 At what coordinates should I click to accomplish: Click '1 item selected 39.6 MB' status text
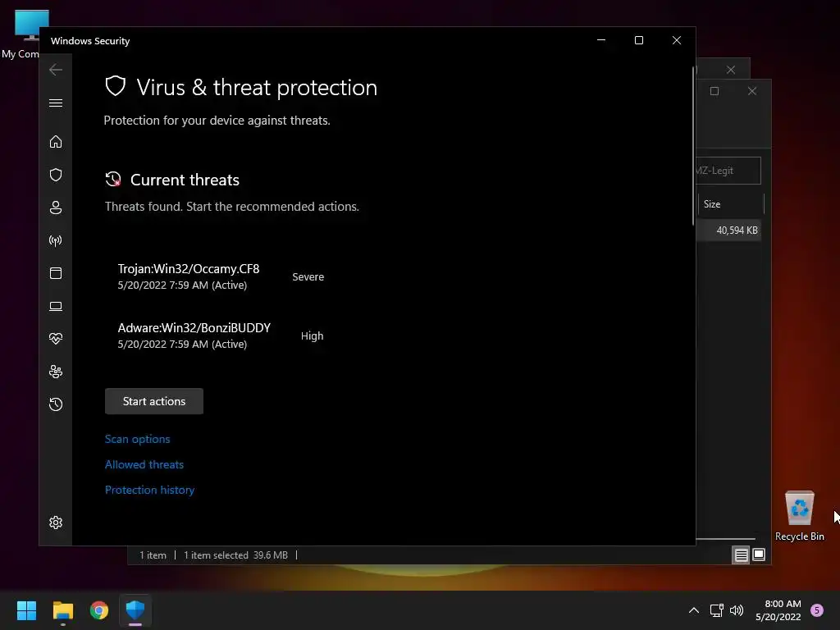tap(235, 555)
